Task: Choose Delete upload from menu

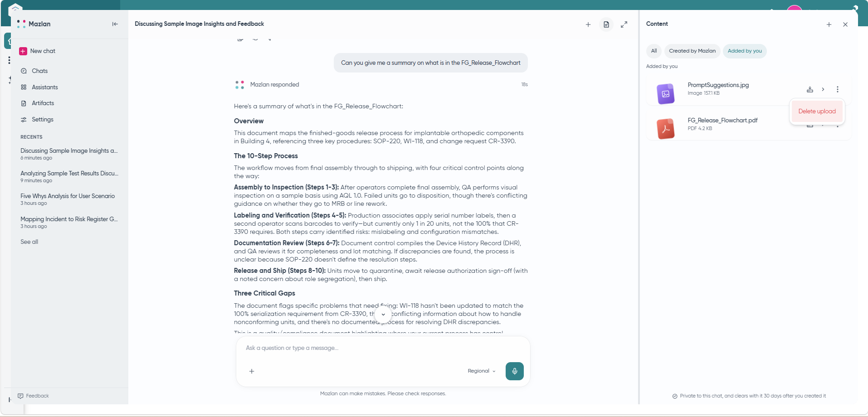Action: (817, 111)
